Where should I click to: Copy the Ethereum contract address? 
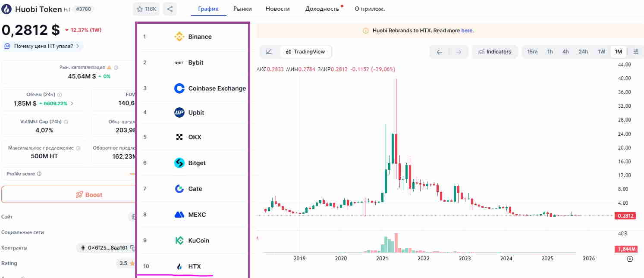133,248
